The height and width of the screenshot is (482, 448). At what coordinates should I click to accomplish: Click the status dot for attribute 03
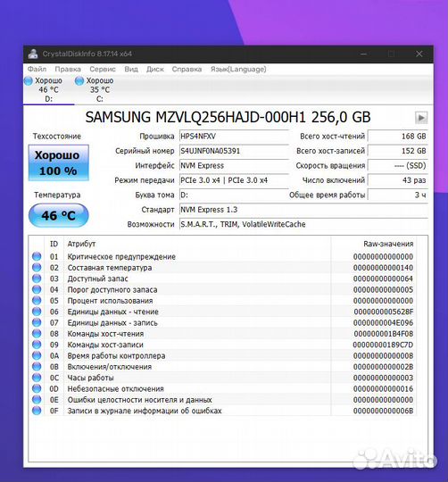point(37,278)
